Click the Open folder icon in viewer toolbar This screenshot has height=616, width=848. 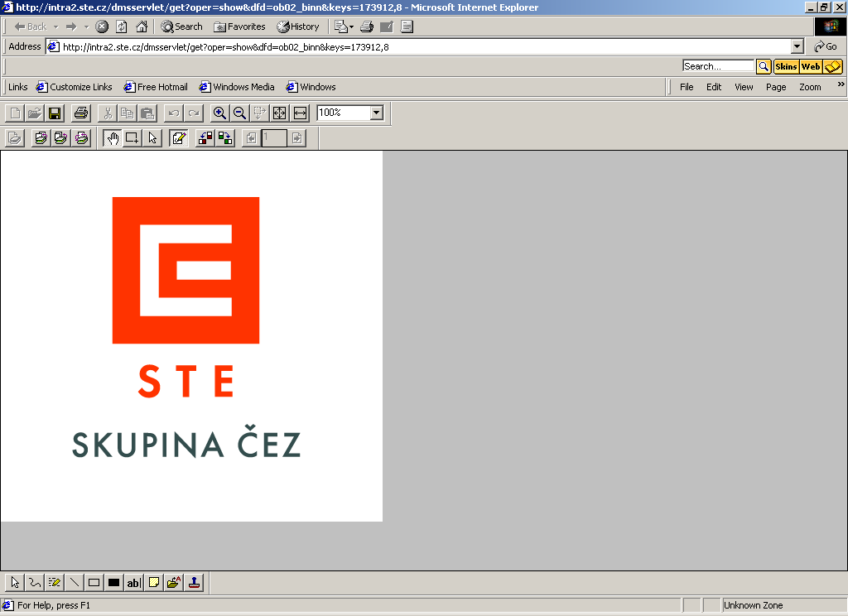click(x=35, y=113)
